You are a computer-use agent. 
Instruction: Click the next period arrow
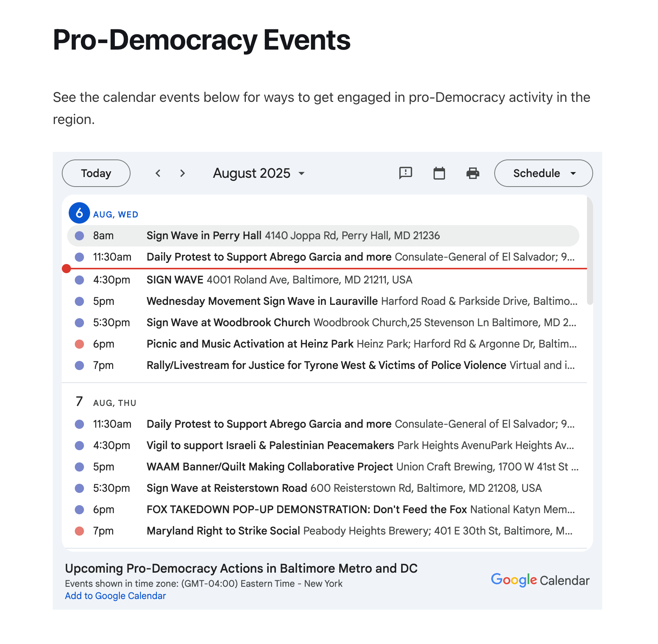click(x=182, y=173)
